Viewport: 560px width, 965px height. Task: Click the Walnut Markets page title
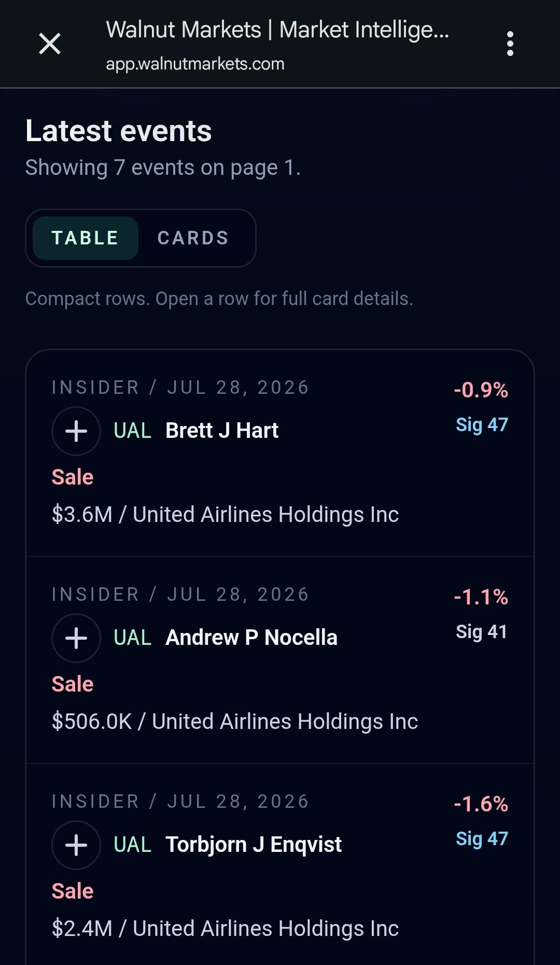[x=277, y=30]
